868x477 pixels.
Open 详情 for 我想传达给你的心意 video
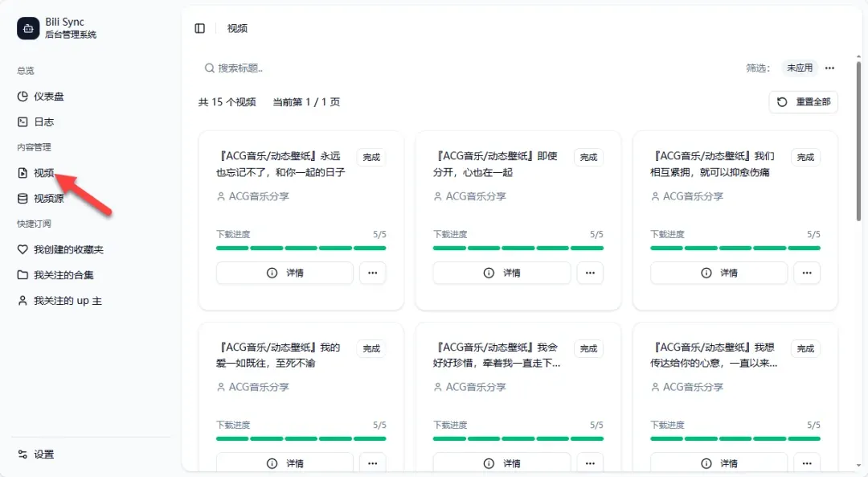(719, 463)
